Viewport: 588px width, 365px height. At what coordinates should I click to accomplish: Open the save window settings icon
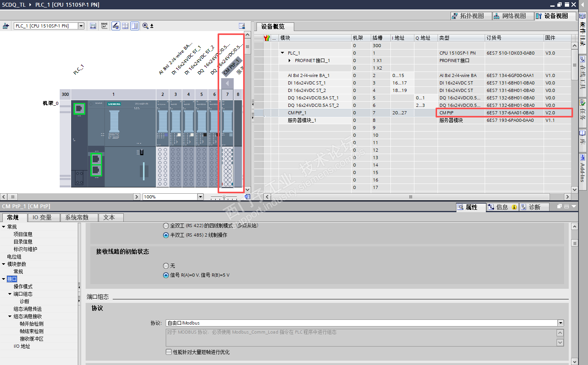242,26
